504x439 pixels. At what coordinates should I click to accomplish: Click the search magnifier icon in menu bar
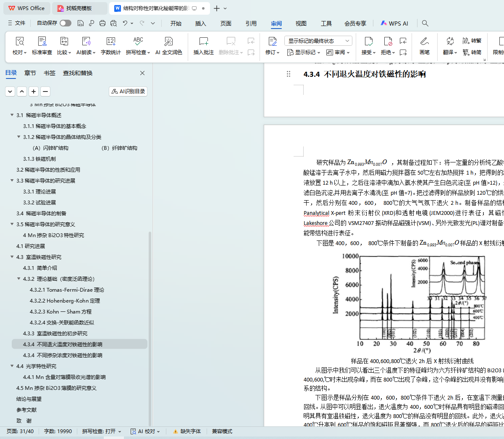[x=425, y=23]
